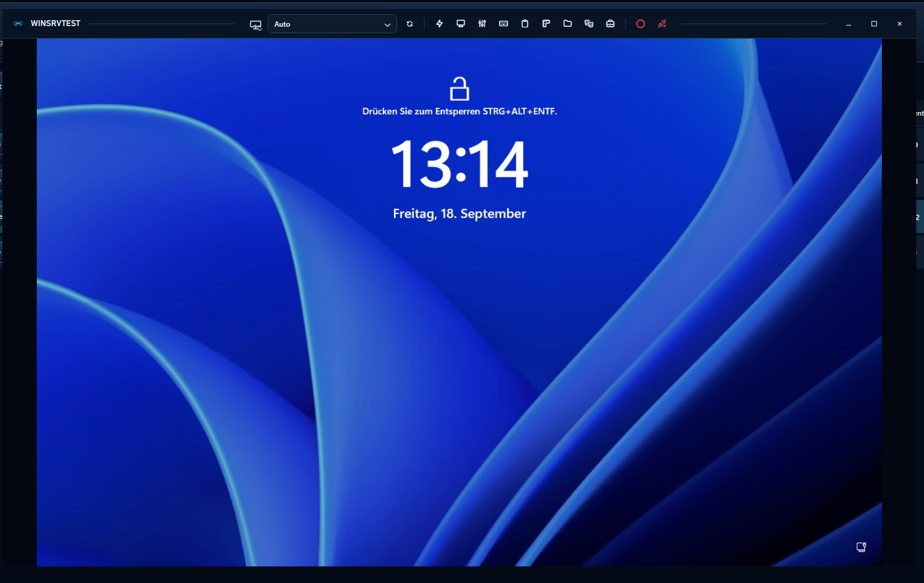
Task: Click the text Drücken Sie zum Entsperren STRG+ALT+ENTF.
Action: 459,111
